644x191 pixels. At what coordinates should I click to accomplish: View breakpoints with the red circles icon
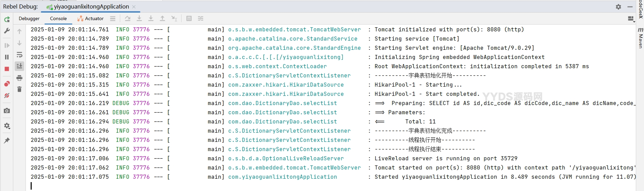7,84
